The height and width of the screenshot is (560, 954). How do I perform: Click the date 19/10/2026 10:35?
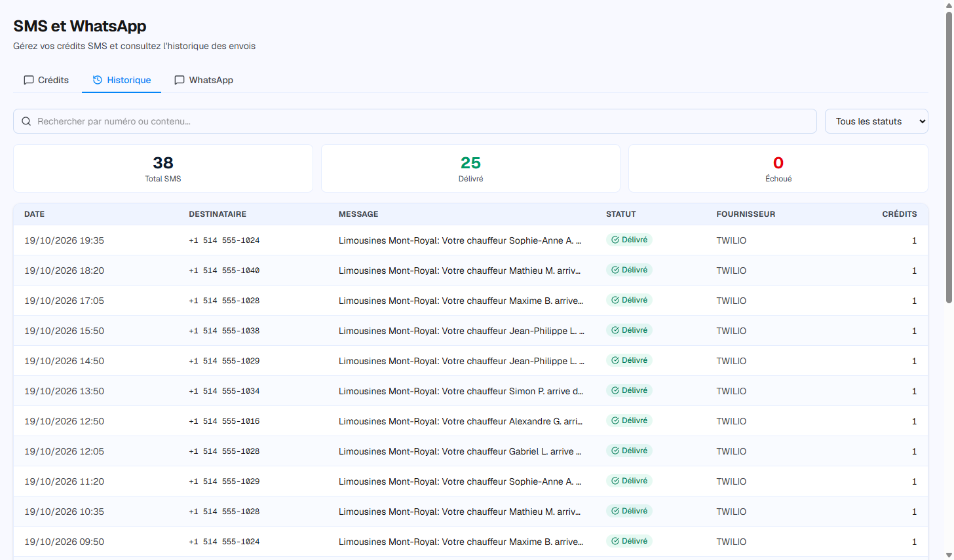(x=64, y=512)
